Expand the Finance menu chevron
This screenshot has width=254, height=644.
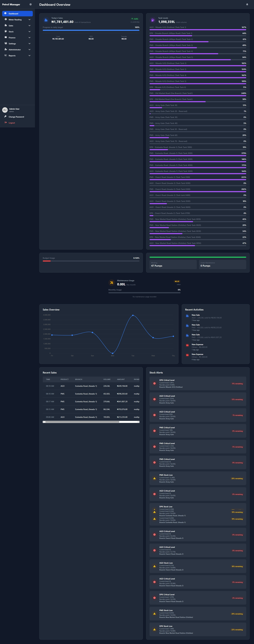[x=29, y=37]
